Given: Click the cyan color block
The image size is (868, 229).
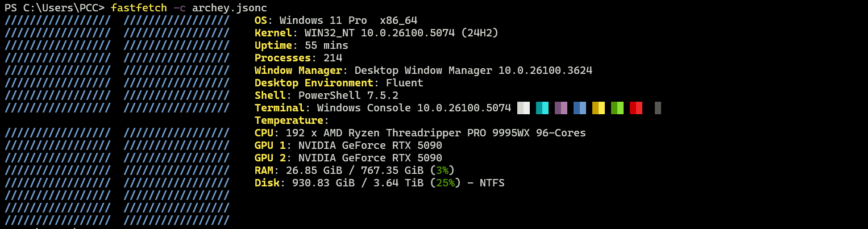Looking at the screenshot, I should point(542,108).
